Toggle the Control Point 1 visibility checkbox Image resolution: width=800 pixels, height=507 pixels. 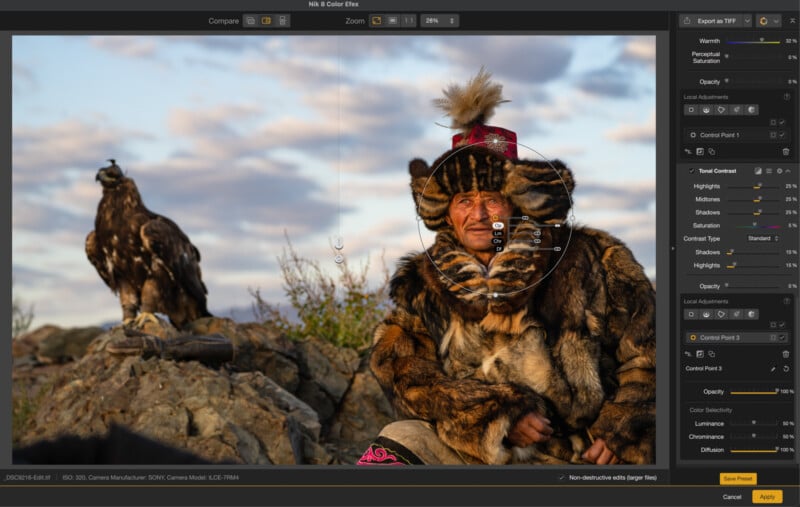[x=783, y=135]
